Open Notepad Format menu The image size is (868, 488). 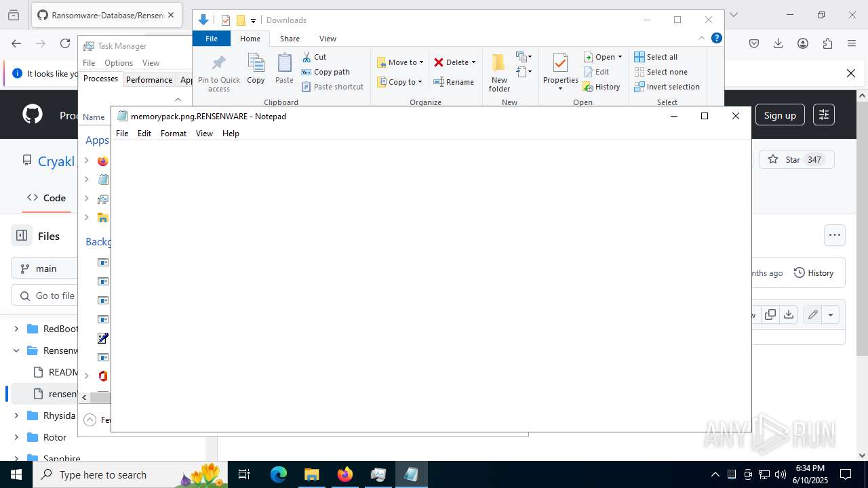tap(174, 134)
